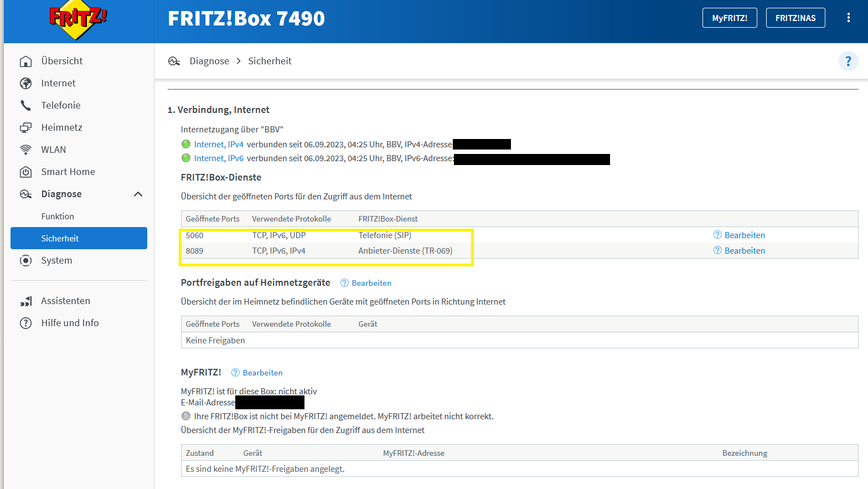Click Bearbeiten next to Portfreigaben auf Heimnetzgeräte
This screenshot has width=868, height=489.
click(371, 283)
